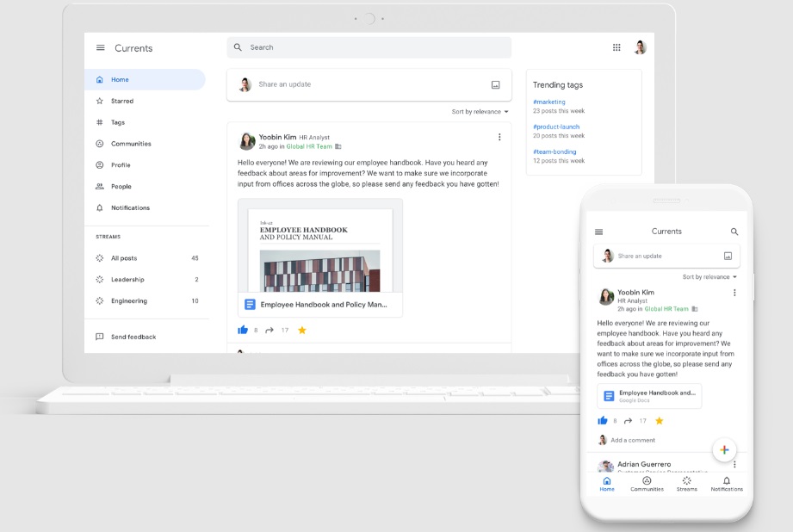Tap the search icon on phone Currents

[734, 232]
